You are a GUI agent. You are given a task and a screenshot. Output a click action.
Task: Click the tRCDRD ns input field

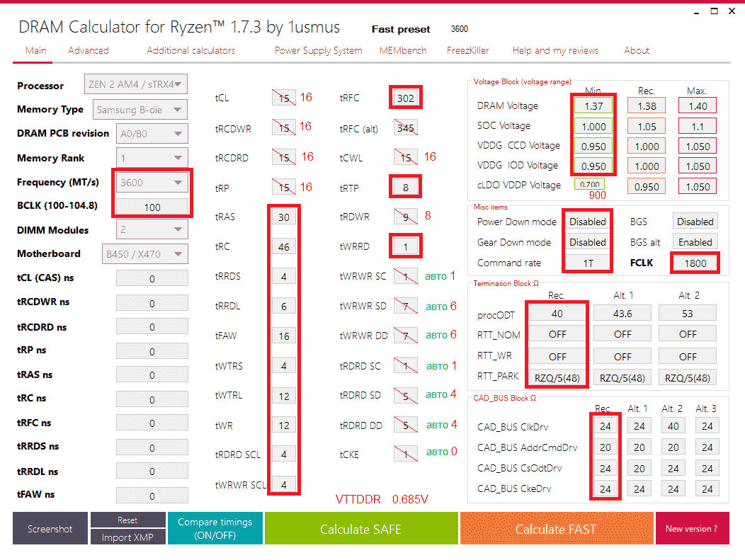152,327
